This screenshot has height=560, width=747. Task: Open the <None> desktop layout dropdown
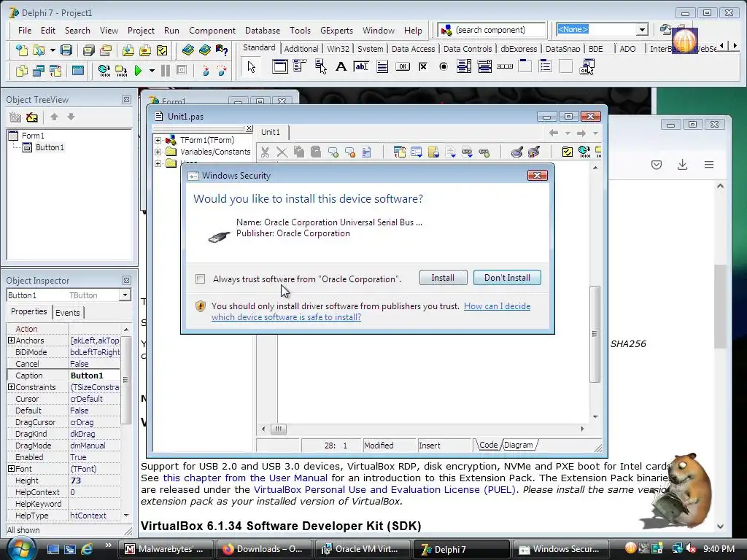click(x=642, y=29)
